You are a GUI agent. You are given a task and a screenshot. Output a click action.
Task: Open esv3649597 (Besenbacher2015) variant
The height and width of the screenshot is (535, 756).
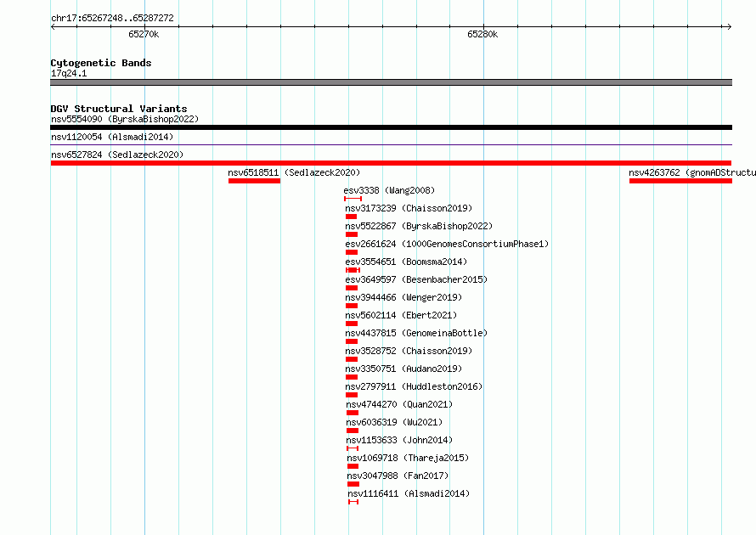[416, 279]
